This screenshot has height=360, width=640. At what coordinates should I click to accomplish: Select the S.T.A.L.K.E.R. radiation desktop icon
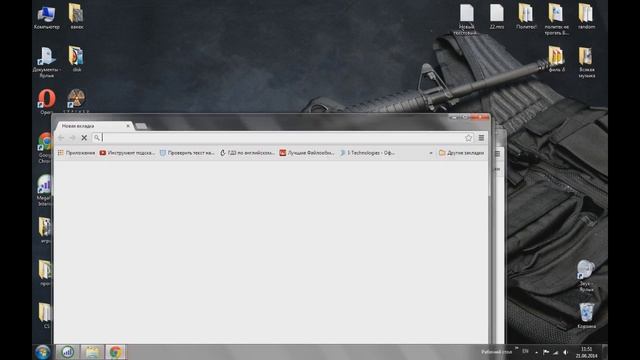pyautogui.click(x=76, y=100)
